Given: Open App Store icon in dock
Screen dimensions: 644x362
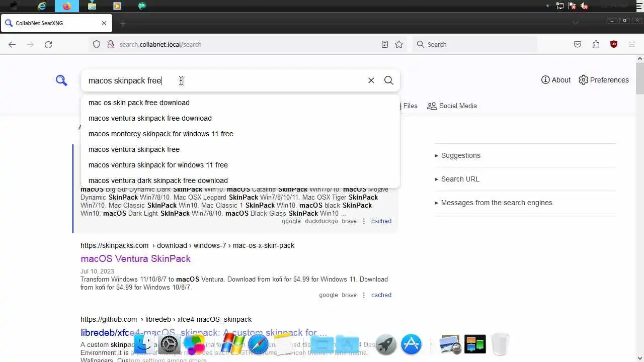Looking at the screenshot, I should (x=411, y=344).
